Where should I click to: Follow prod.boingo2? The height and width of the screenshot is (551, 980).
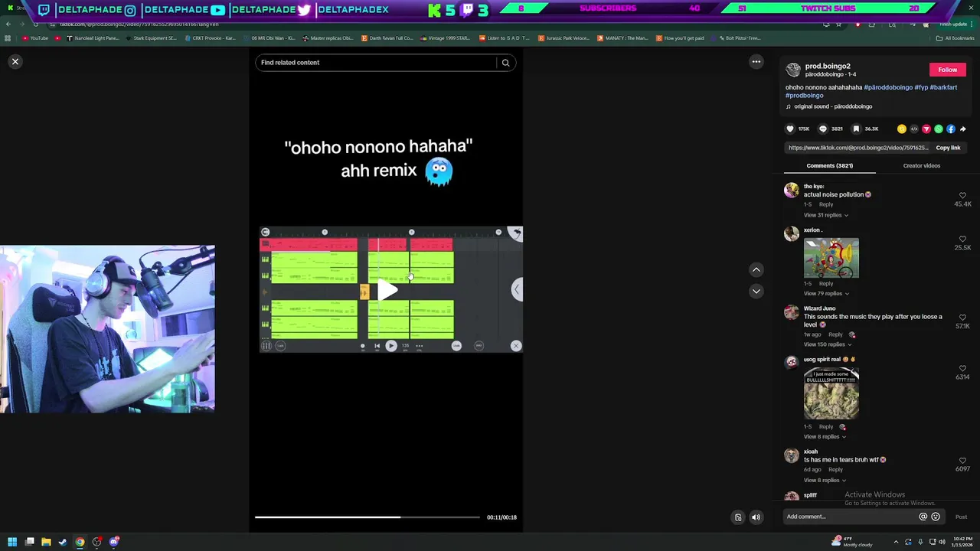947,70
